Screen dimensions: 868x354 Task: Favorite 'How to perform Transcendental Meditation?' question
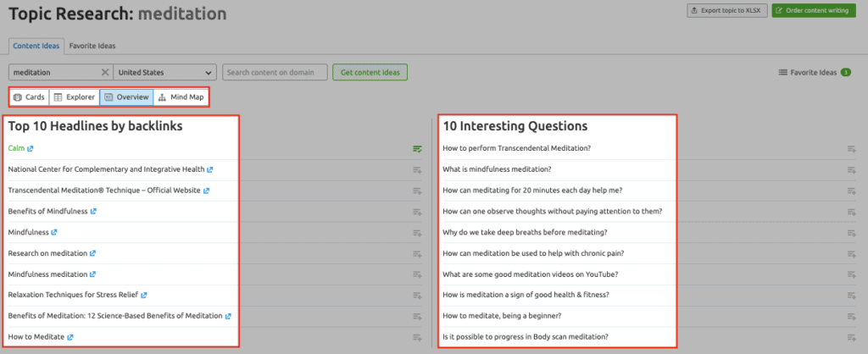tap(851, 149)
